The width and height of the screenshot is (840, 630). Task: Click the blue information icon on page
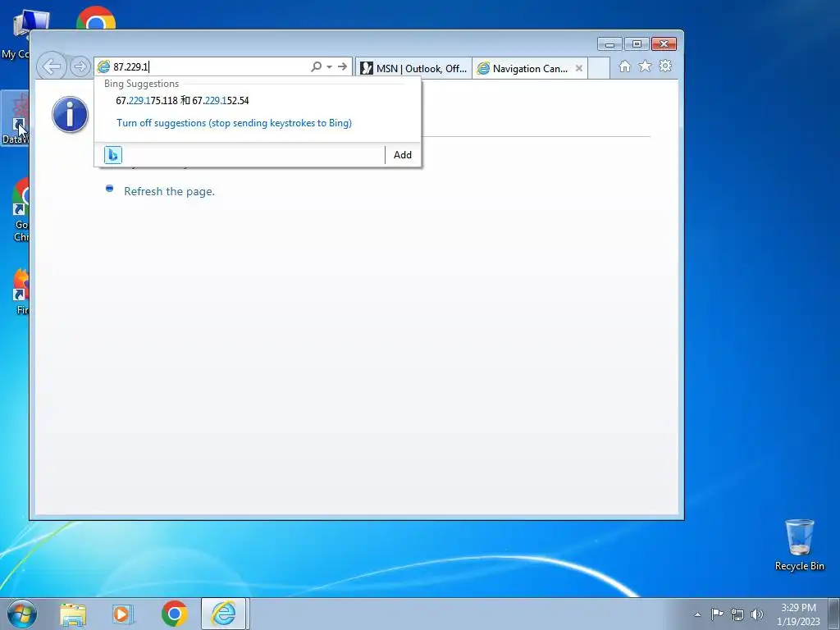(71, 115)
